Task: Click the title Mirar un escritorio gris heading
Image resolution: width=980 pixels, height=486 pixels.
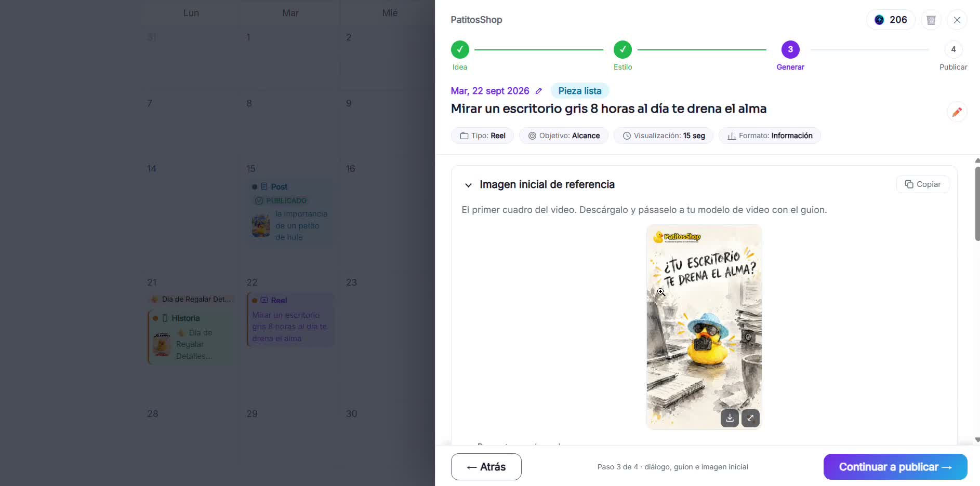Action: (x=608, y=109)
